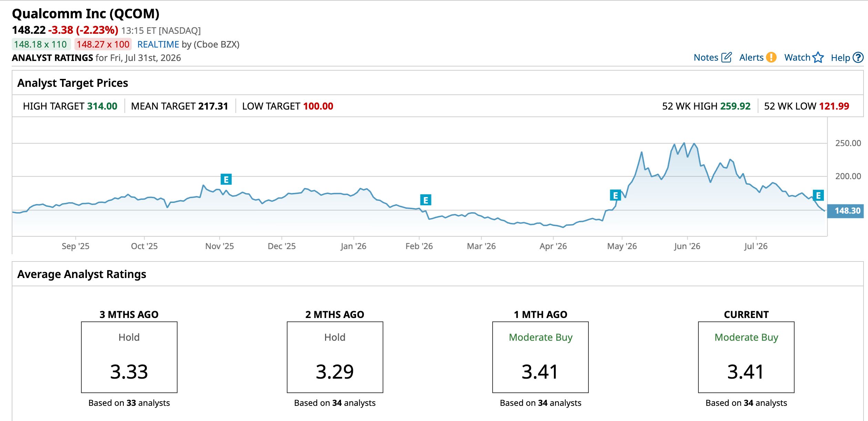The image size is (868, 421).
Task: Open the Help link
Action: pos(840,58)
